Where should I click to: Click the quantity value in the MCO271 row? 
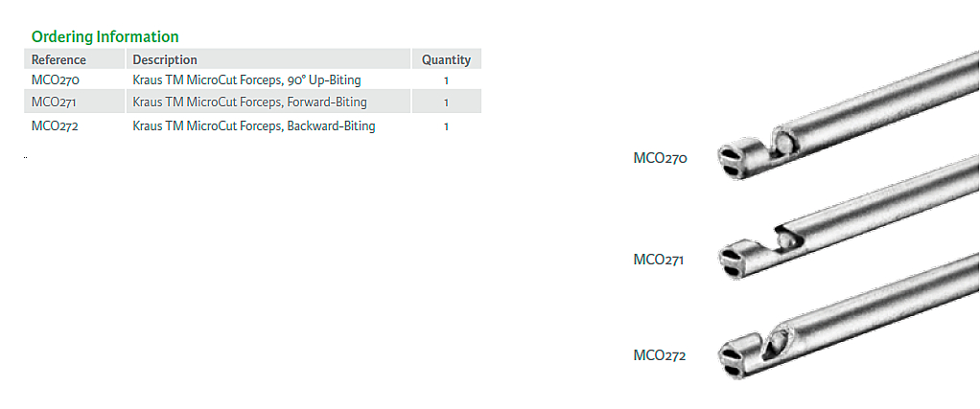click(446, 102)
